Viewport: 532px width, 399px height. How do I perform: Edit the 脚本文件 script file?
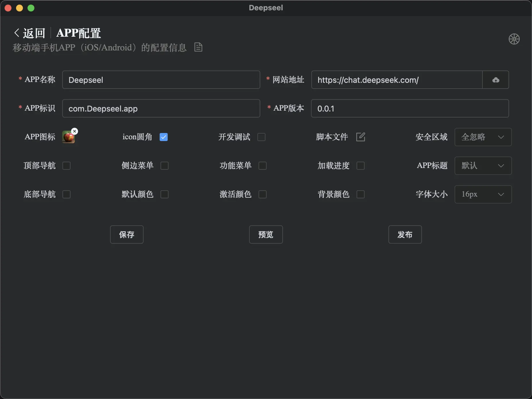pyautogui.click(x=361, y=137)
